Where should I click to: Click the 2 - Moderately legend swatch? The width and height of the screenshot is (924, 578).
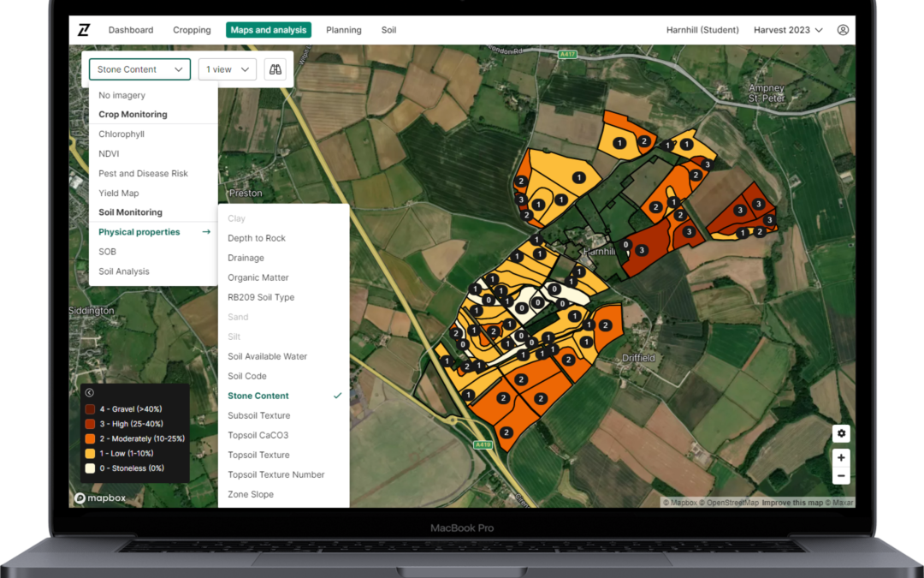click(x=90, y=438)
